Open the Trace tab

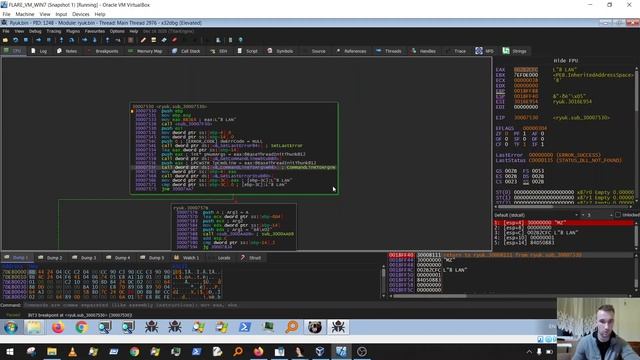coord(456,51)
